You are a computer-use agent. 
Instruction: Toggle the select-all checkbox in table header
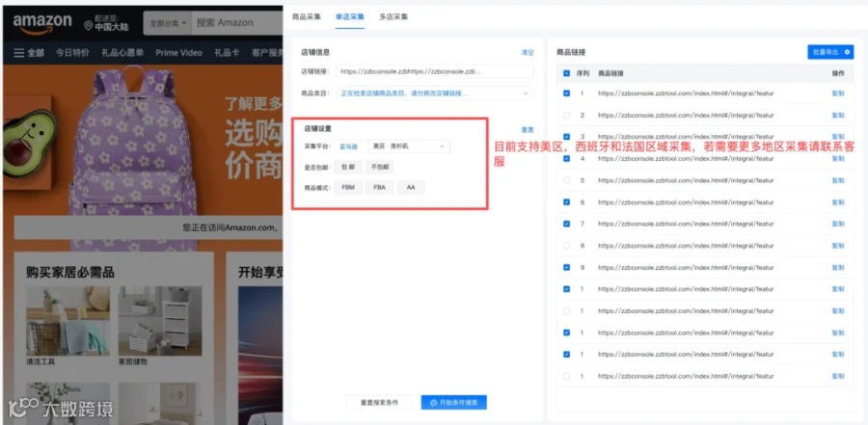pos(566,73)
